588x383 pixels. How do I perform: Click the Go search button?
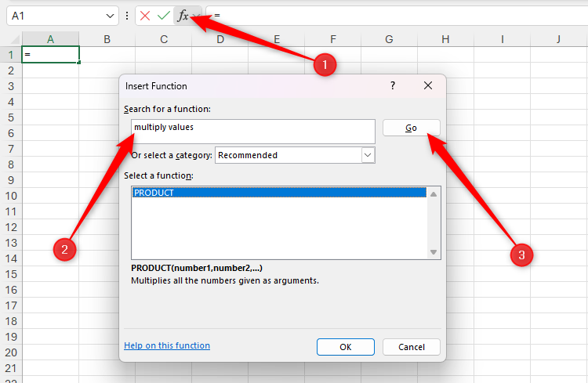coord(412,128)
